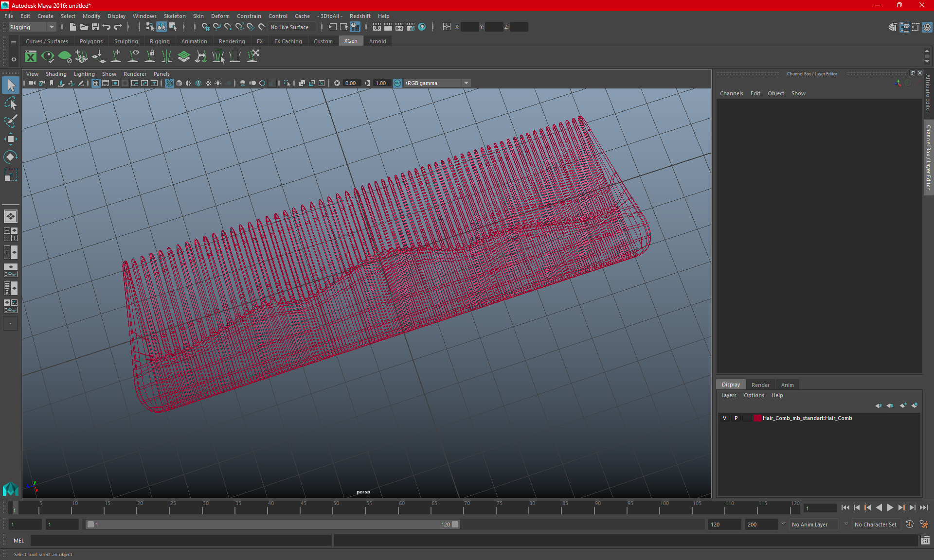This screenshot has width=934, height=560.
Task: Activate the Rotate tool
Action: 11,157
